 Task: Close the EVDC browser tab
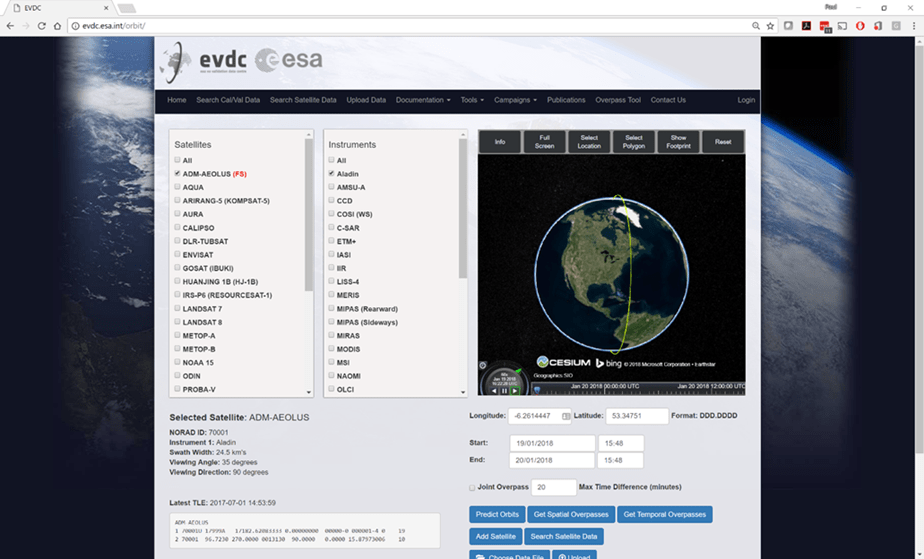[x=106, y=8]
